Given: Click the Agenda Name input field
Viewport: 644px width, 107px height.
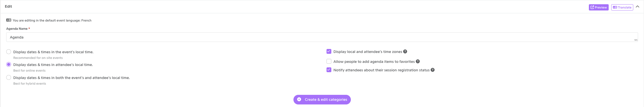Looking at the screenshot, I should coord(322,37).
